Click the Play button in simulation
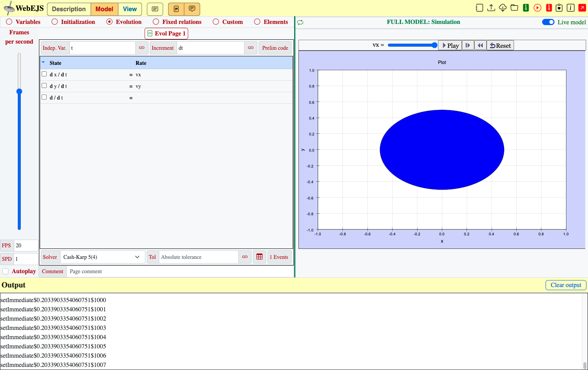This screenshot has width=588, height=370. click(450, 46)
